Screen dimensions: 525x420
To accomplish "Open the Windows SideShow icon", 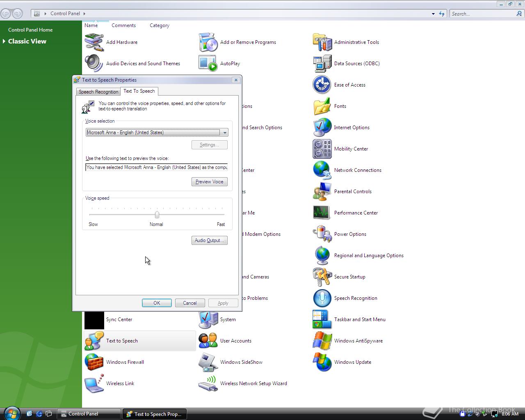I will pyautogui.click(x=208, y=362).
